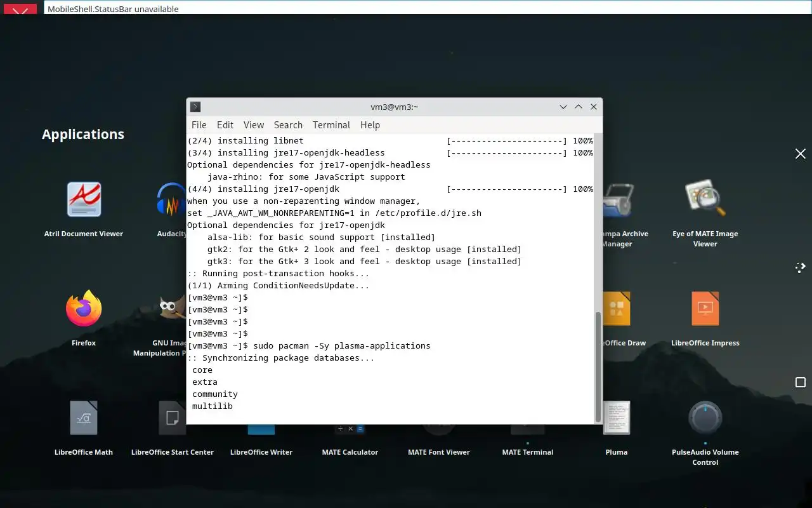This screenshot has height=508, width=812.
Task: Open the File menu in terminal
Action: [x=199, y=125]
